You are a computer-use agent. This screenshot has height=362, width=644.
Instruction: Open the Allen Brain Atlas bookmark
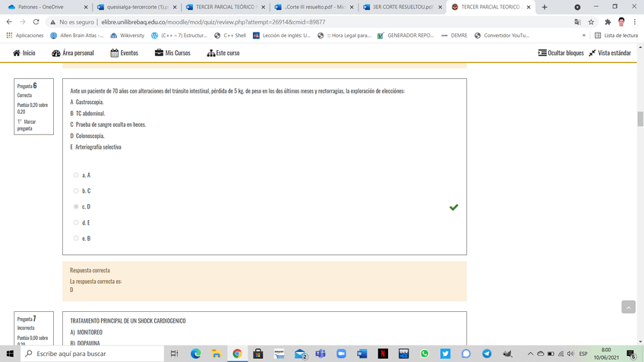pyautogui.click(x=77, y=36)
